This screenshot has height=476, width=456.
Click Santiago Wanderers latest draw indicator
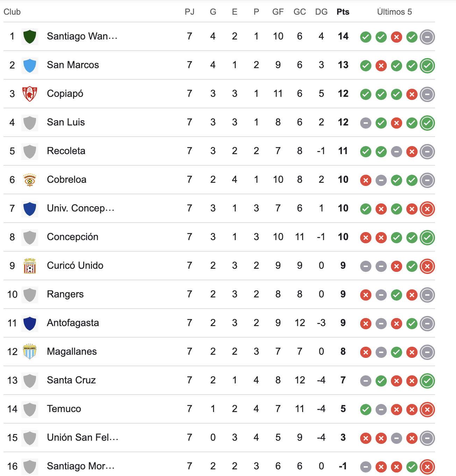point(427,37)
